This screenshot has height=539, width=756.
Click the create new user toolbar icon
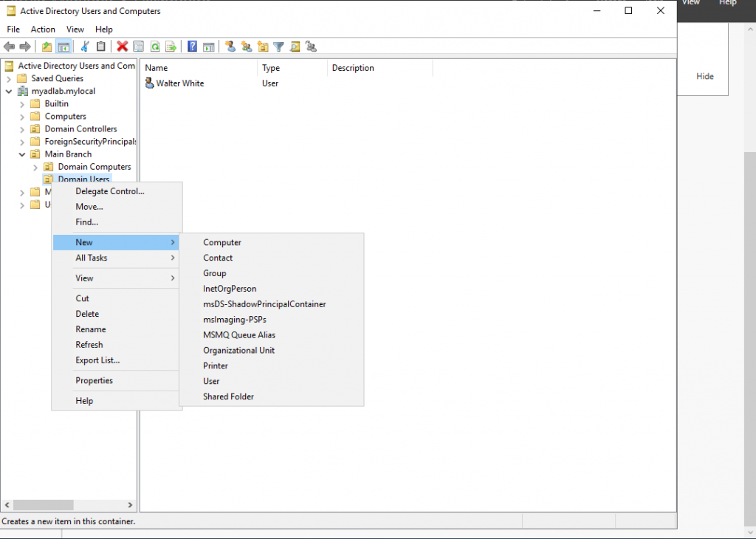click(x=230, y=47)
